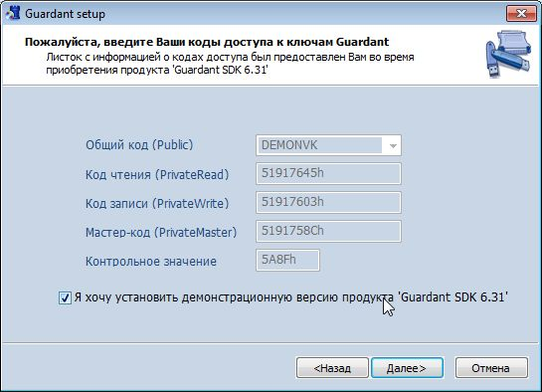Screen dimensions: 542x392
Task: Click the label Контрольное значение
Action: tap(151, 262)
